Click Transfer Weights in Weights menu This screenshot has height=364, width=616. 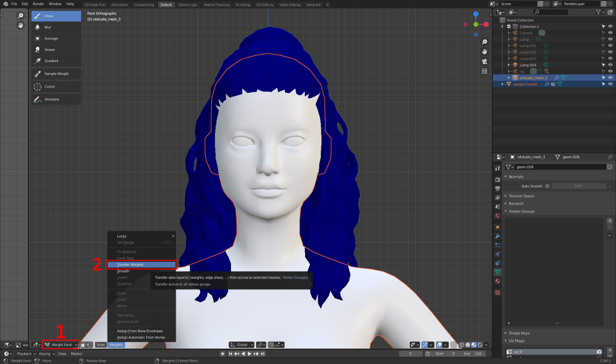pos(141,264)
